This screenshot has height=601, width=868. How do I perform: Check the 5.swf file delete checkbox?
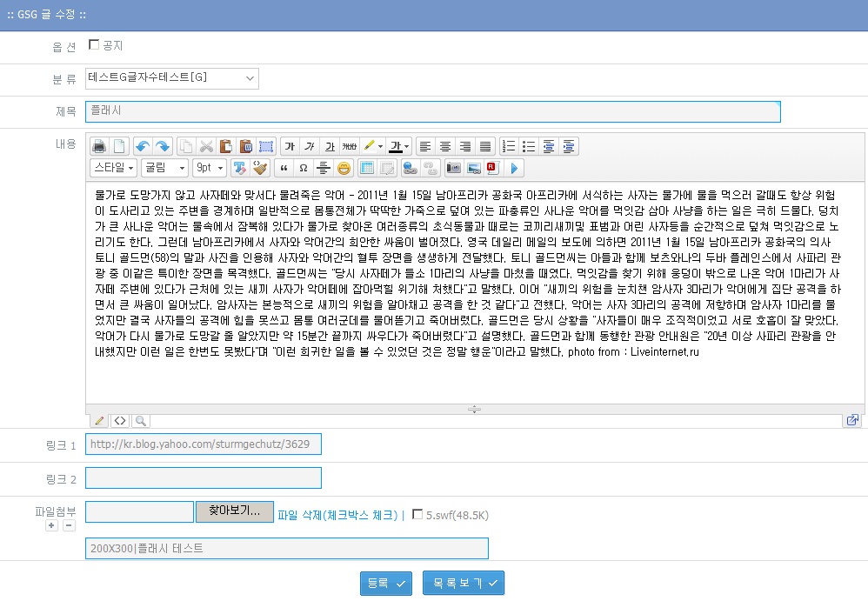pos(417,514)
